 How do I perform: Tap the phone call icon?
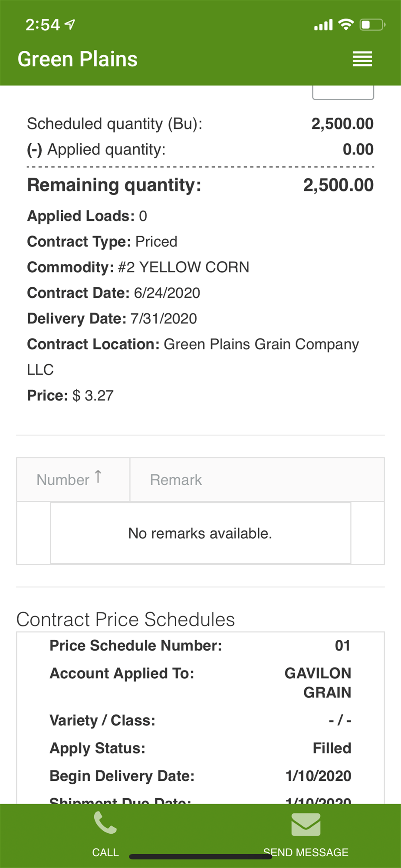(105, 822)
